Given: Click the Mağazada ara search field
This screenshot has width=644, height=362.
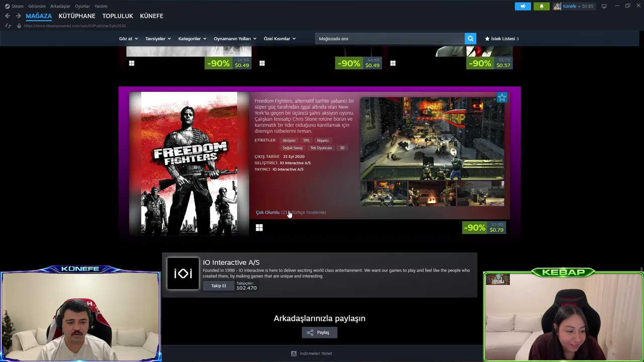Looking at the screenshot, I should pyautogui.click(x=390, y=39).
